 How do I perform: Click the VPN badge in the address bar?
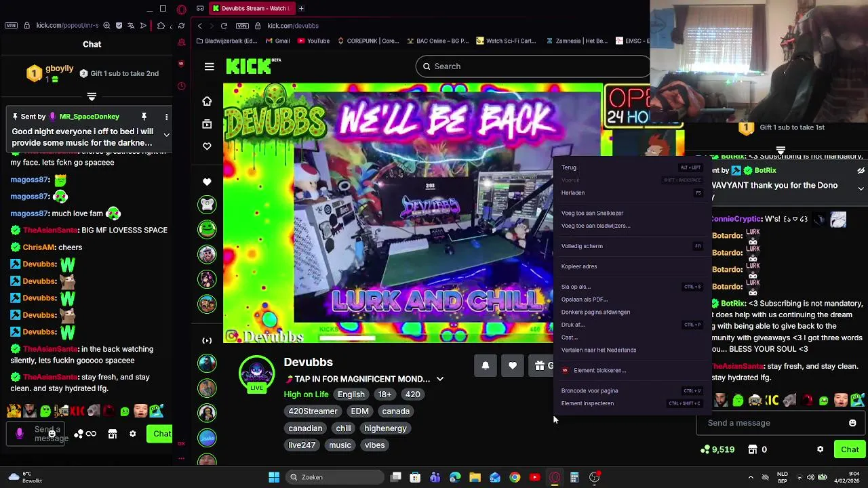pyautogui.click(x=242, y=26)
